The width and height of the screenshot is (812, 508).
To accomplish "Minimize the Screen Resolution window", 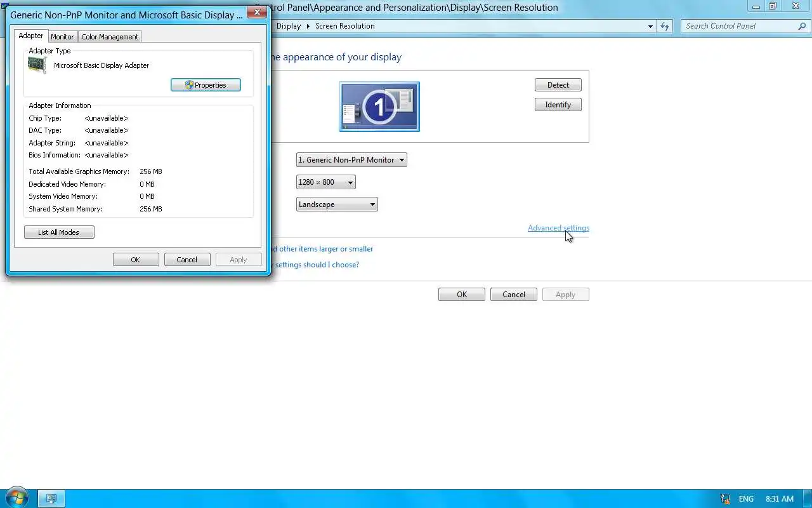I will [x=756, y=6].
